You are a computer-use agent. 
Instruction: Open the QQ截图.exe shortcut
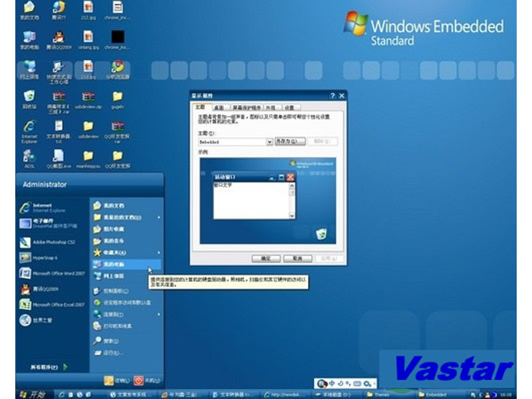(x=59, y=160)
